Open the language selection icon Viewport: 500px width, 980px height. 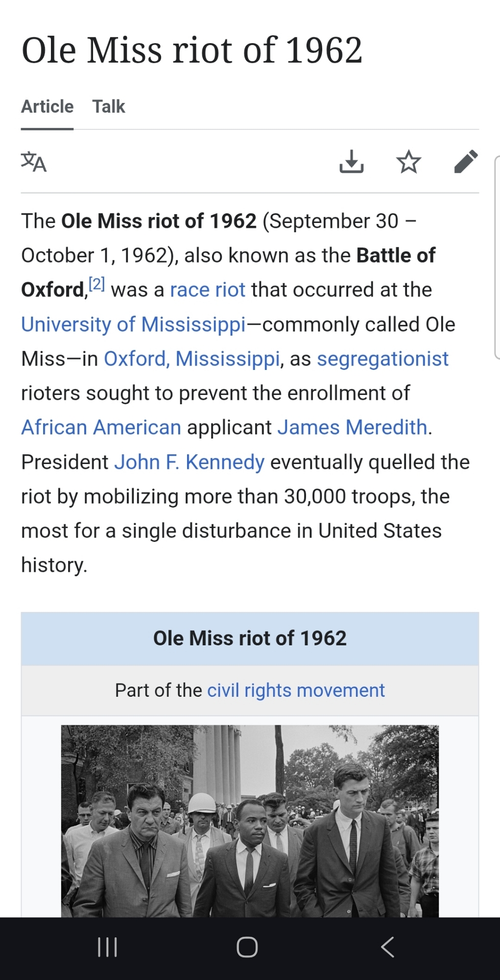pos(34,162)
